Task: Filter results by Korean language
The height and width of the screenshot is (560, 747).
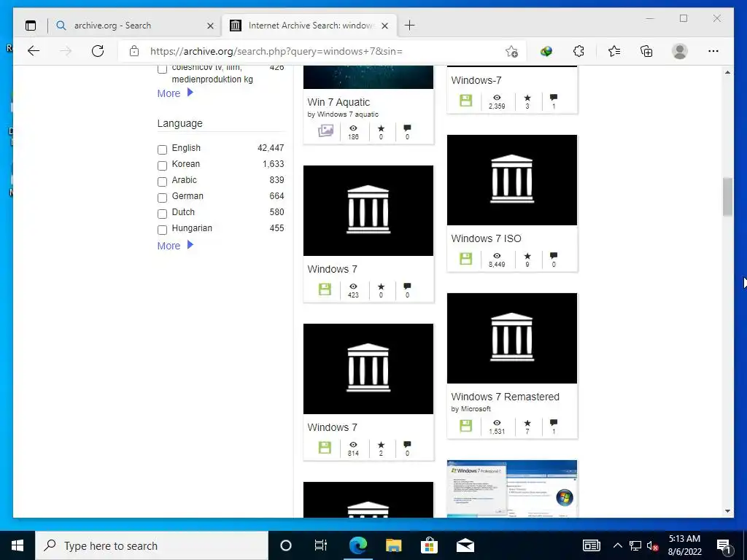Action: [x=163, y=166]
